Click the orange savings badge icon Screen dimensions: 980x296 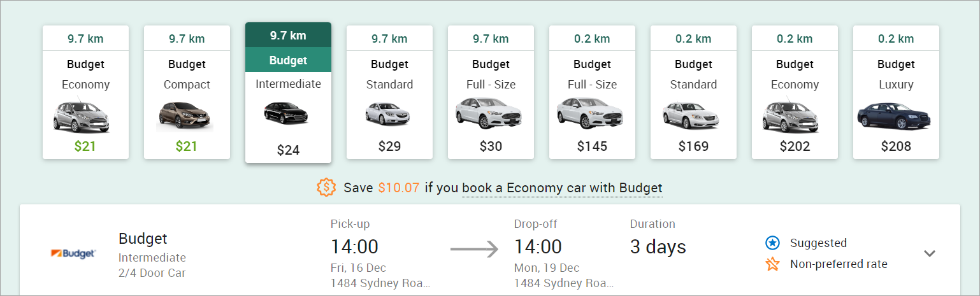click(x=326, y=187)
